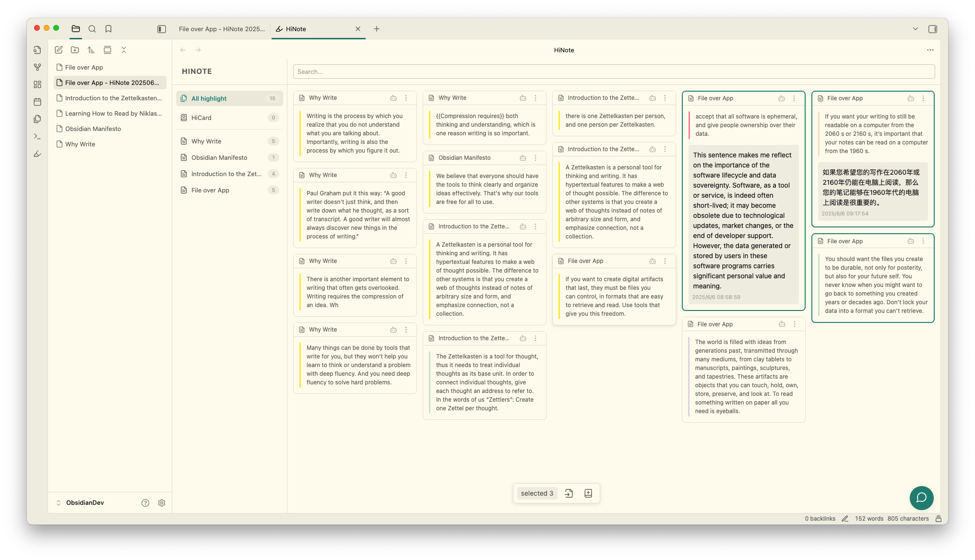Expand the ObsidianDev vault switcher
This screenshot has width=975, height=560.
click(x=59, y=503)
